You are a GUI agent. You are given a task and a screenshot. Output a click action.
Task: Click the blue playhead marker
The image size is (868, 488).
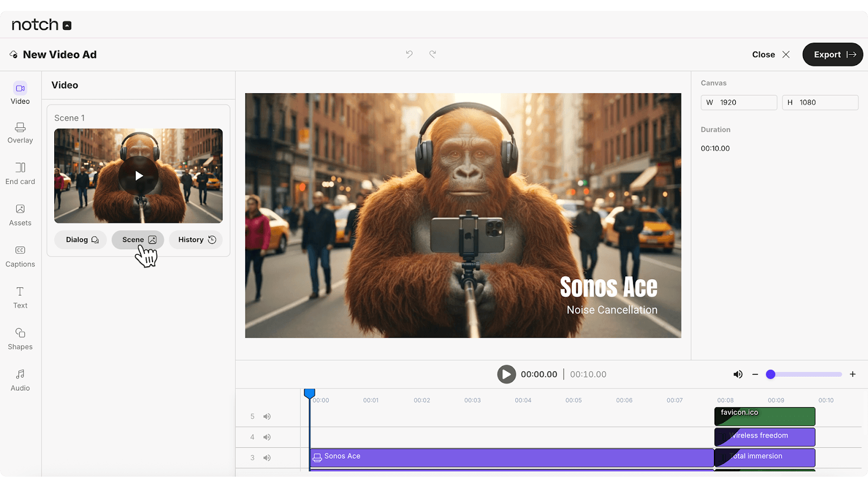309,393
